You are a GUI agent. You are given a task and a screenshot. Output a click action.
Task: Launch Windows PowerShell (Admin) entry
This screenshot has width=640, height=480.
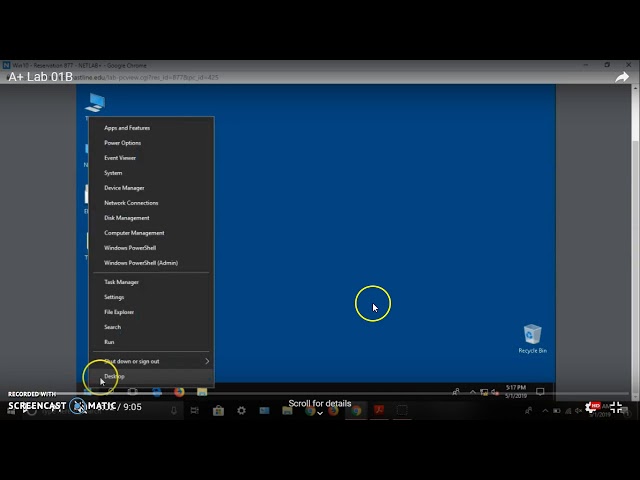(151, 263)
